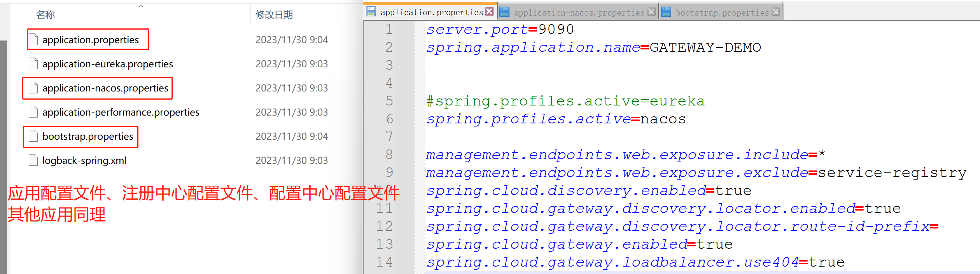Switch to the bootstrap.properties tab
This screenshot has height=274, width=980.
722,13
